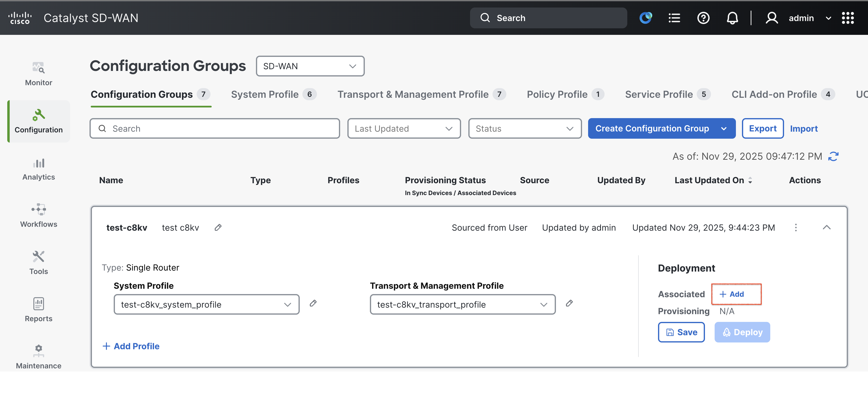Refresh the configuration groups list
The width and height of the screenshot is (868, 410).
coord(833,156)
